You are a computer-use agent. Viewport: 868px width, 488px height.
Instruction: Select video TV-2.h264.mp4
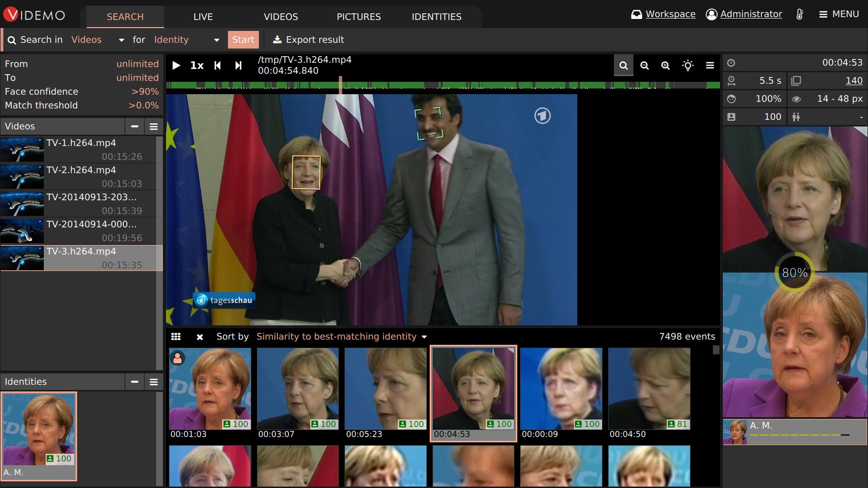(79, 177)
